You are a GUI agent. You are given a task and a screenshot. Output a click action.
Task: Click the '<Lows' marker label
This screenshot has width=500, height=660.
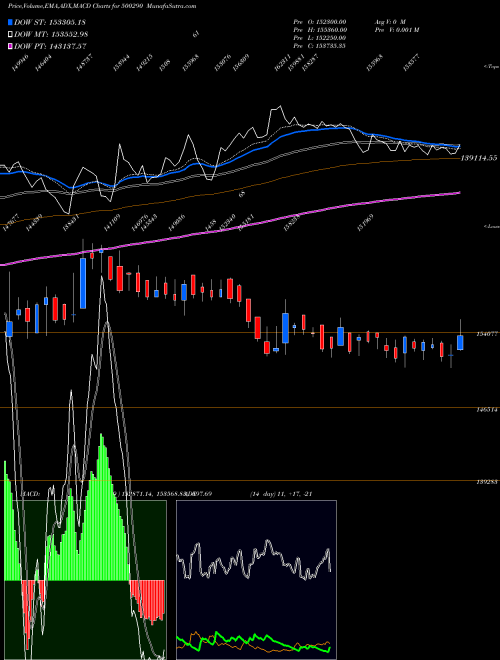491,227
